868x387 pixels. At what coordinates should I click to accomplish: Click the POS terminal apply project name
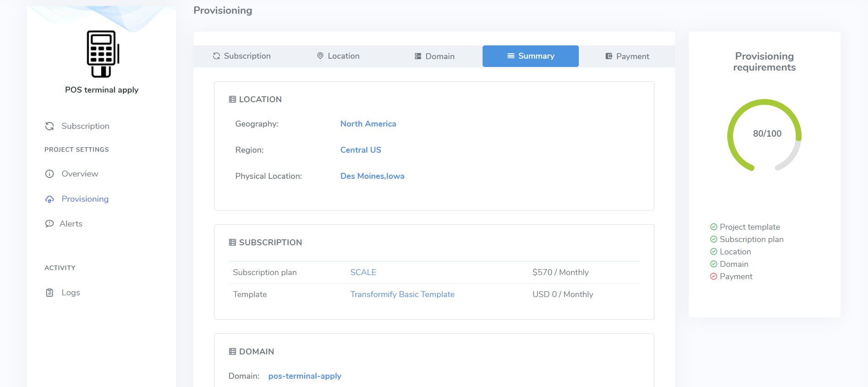coord(102,90)
